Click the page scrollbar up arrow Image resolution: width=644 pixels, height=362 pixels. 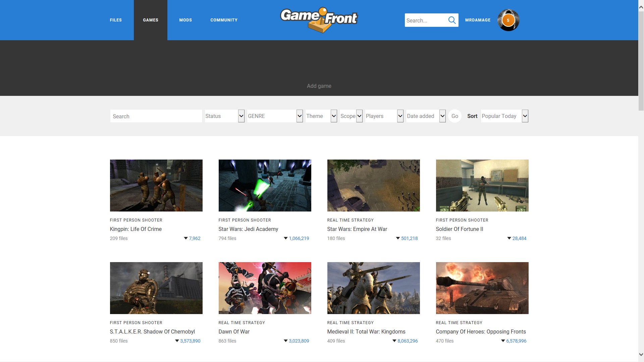(641, 7)
